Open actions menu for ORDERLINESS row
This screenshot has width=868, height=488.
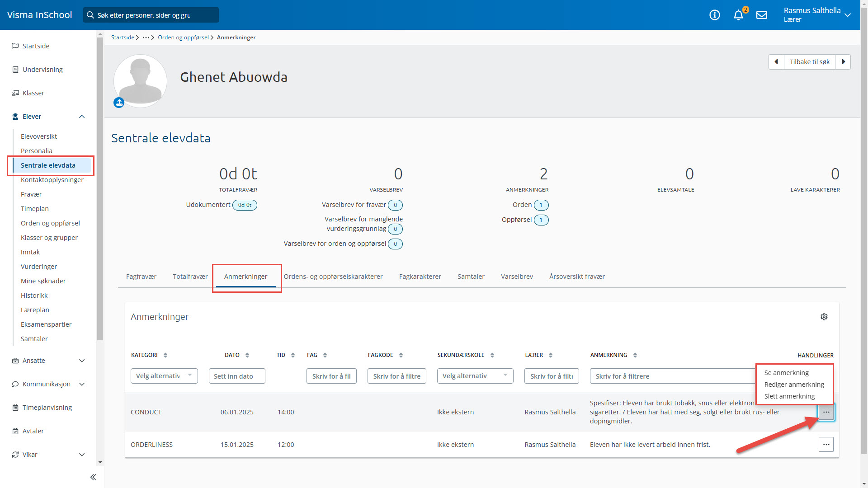(x=826, y=445)
